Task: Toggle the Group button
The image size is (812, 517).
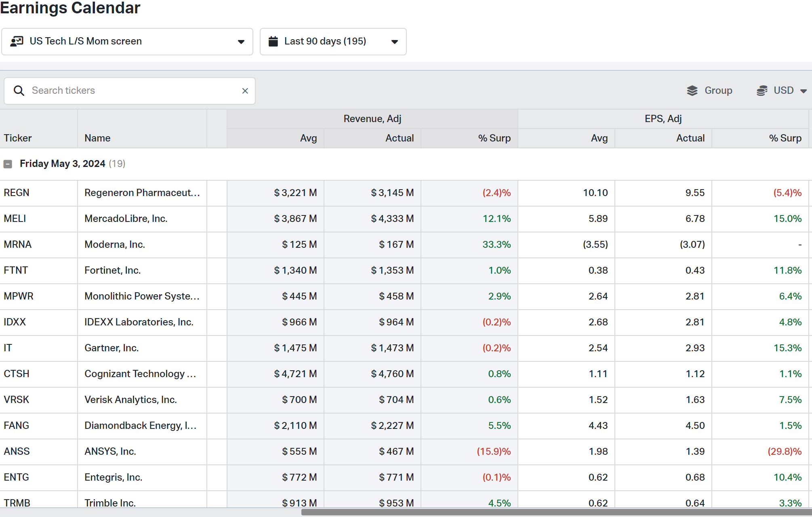Action: click(709, 91)
